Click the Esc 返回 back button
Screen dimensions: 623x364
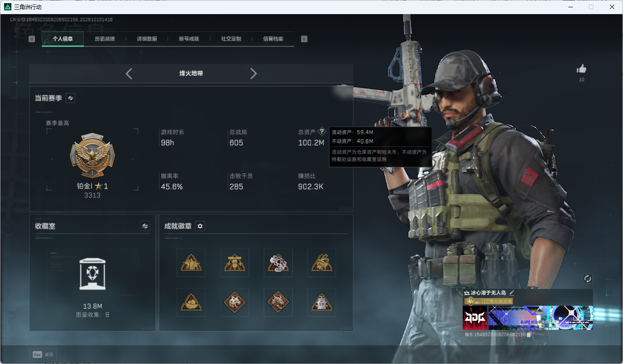click(x=43, y=355)
